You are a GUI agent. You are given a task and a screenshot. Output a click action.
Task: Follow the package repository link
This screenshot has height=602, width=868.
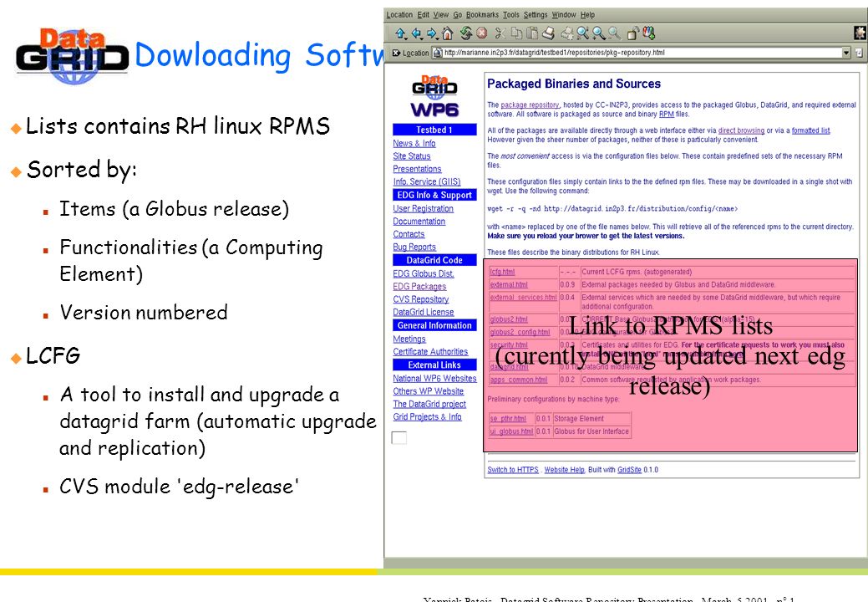click(530, 105)
